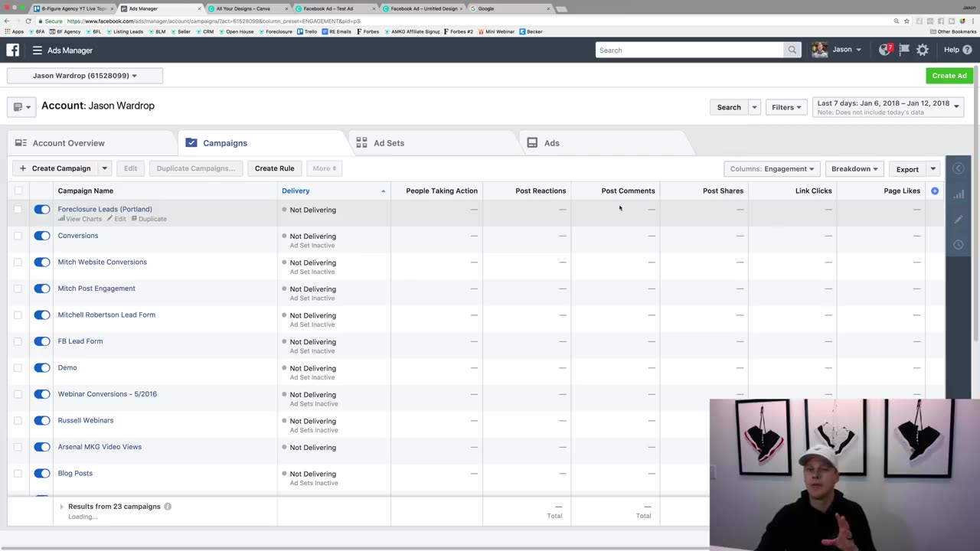The height and width of the screenshot is (551, 980).
Task: Toggle Mitchell Robertson Lead Form switch
Action: click(x=42, y=315)
